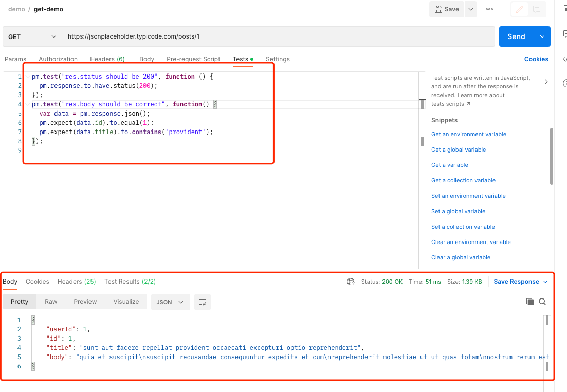Send the request
The height and width of the screenshot is (392, 567).
(x=517, y=36)
